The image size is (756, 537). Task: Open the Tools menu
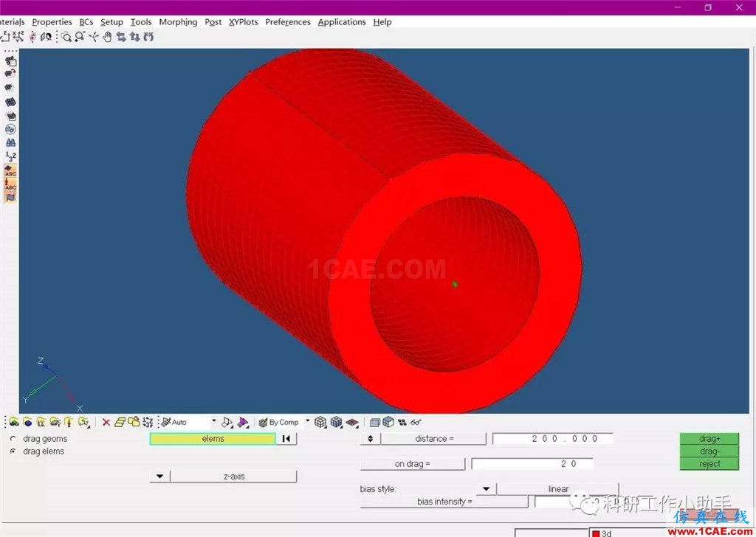[x=141, y=22]
